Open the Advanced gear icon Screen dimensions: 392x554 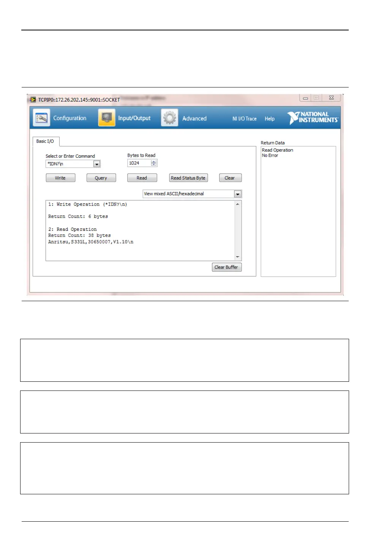point(169,118)
